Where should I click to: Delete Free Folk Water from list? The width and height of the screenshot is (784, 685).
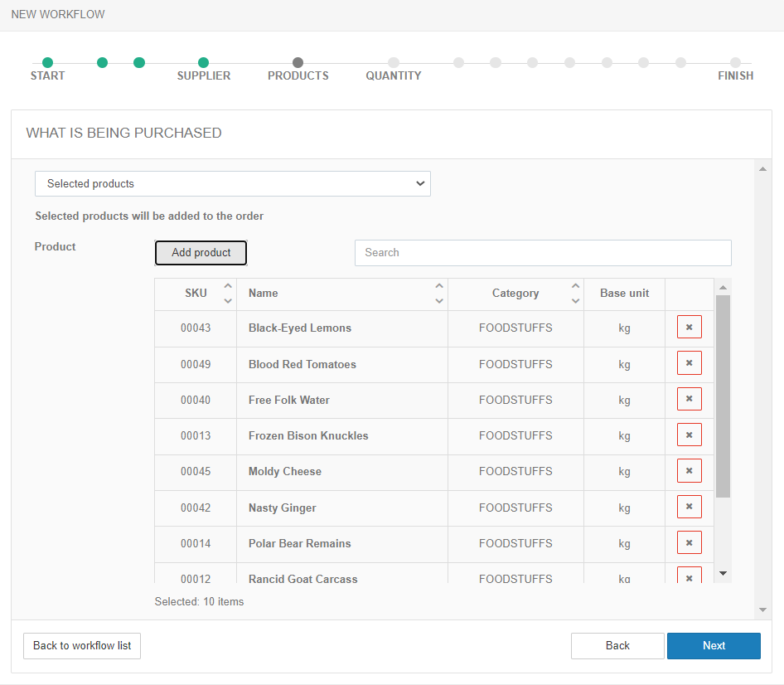pyautogui.click(x=689, y=399)
